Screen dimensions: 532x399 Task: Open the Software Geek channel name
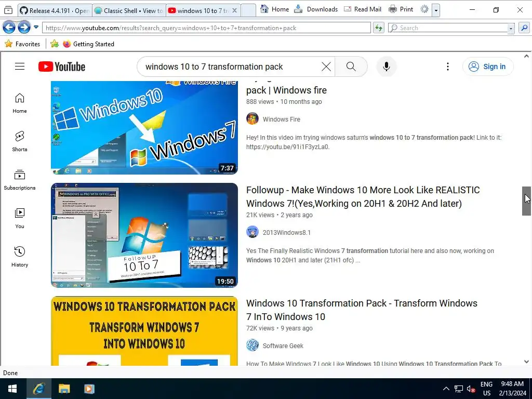pos(283,345)
